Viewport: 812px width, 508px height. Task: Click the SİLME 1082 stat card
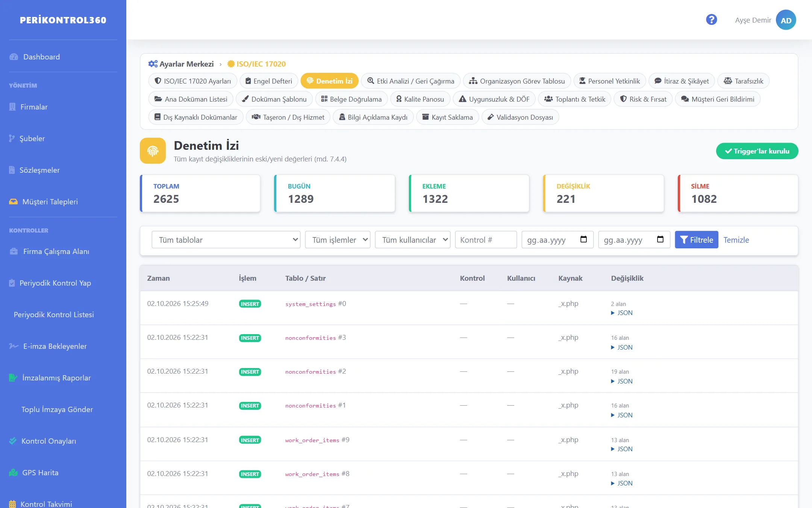(x=738, y=193)
